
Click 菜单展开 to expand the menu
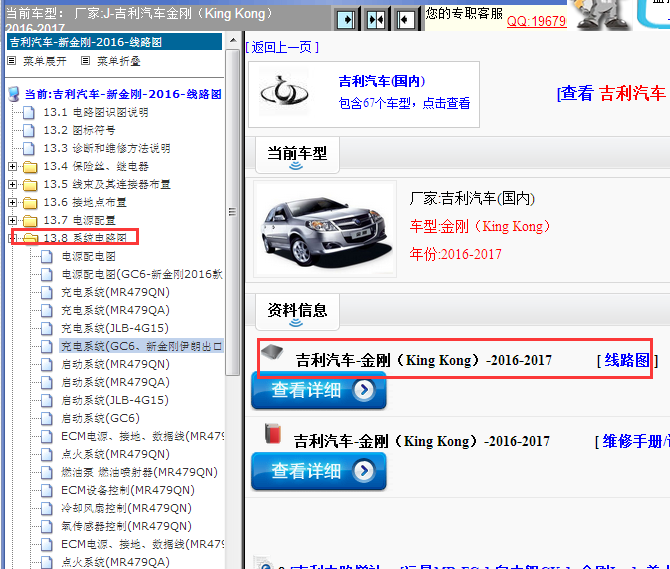click(44, 62)
